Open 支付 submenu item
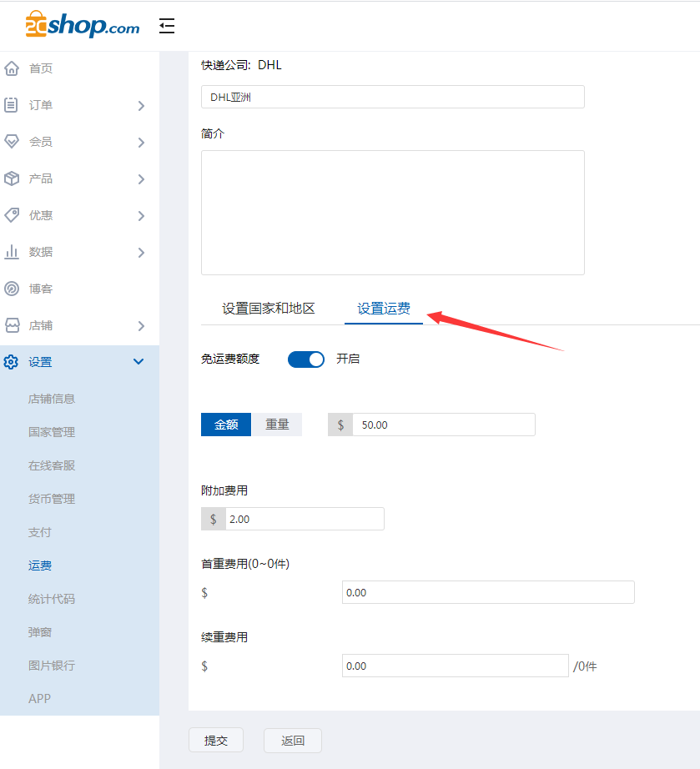 [40, 532]
